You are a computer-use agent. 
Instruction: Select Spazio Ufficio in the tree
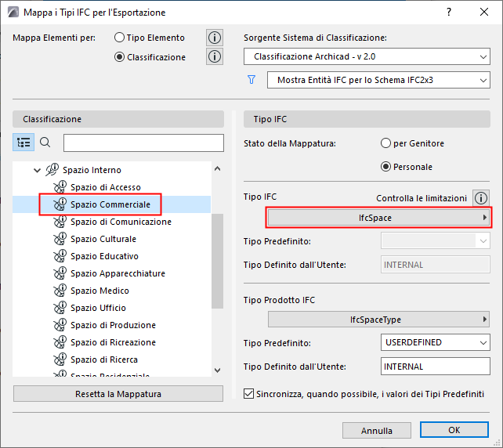[x=98, y=308]
